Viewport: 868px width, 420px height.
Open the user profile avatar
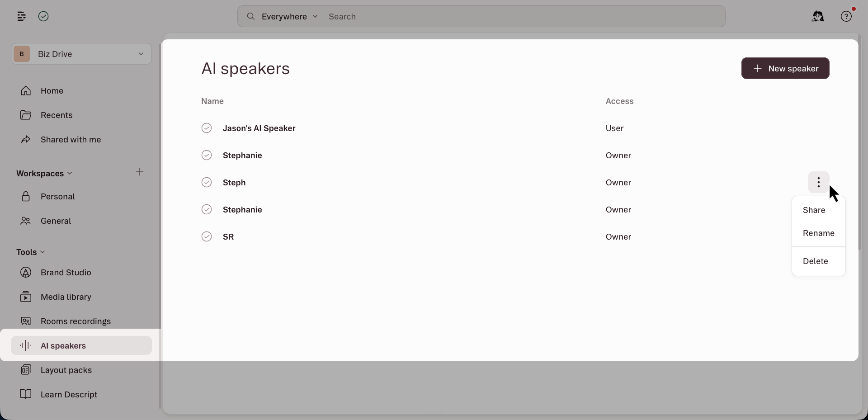tap(818, 16)
